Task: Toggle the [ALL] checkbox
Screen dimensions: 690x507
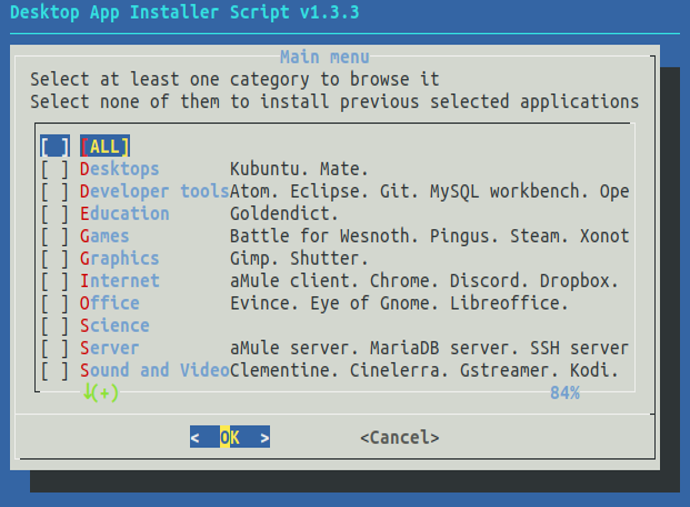Action: click(x=55, y=147)
